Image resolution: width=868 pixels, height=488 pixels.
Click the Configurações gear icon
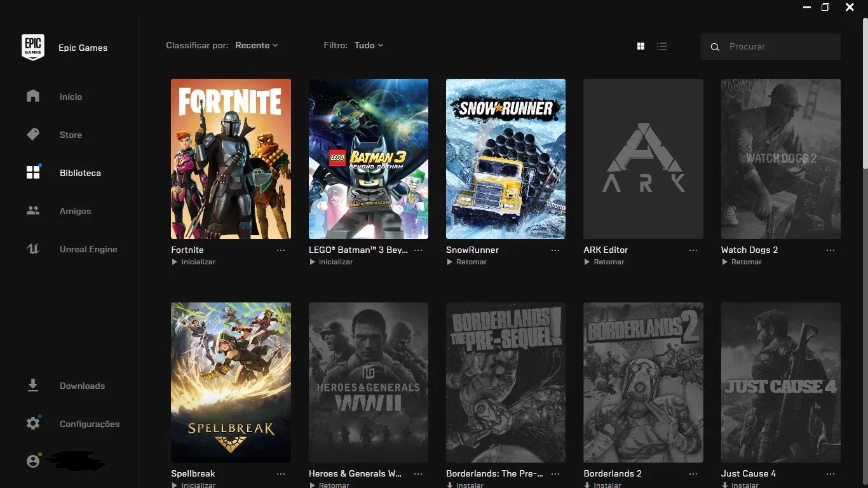(33, 423)
